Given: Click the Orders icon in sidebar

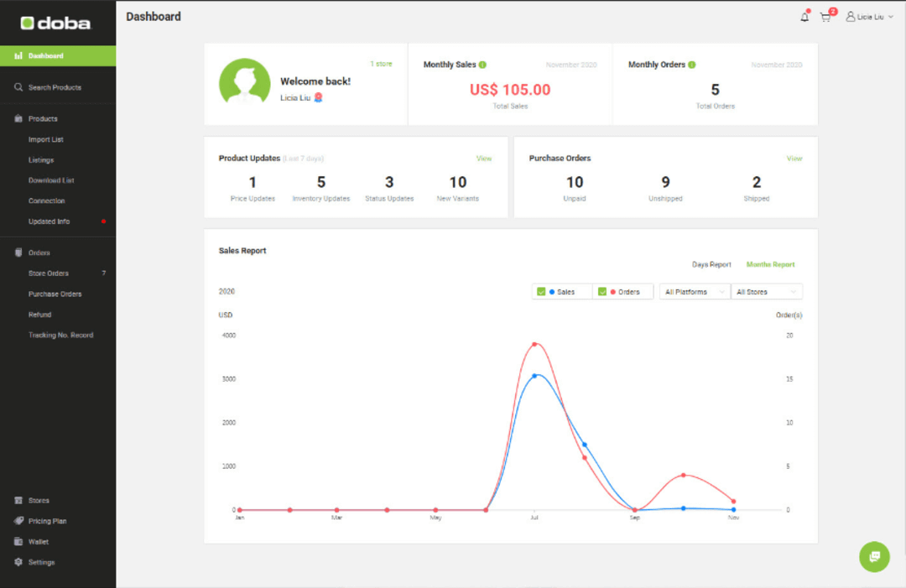Looking at the screenshot, I should pos(18,252).
